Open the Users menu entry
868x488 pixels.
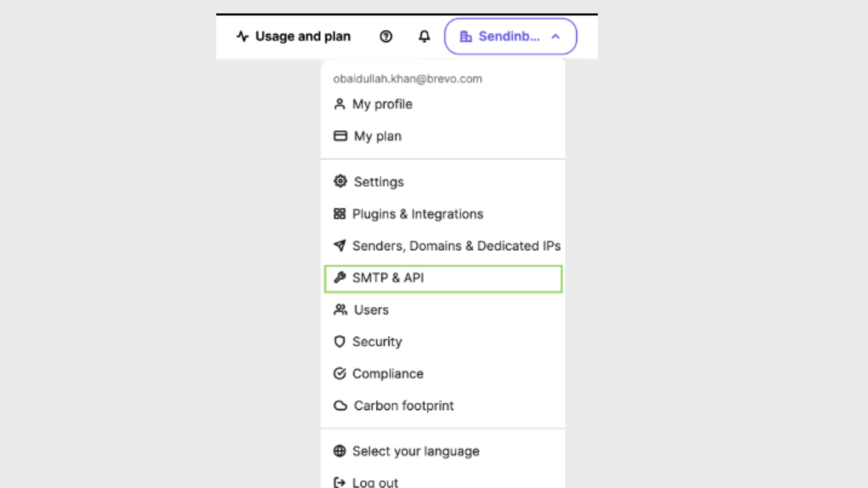pyautogui.click(x=371, y=310)
